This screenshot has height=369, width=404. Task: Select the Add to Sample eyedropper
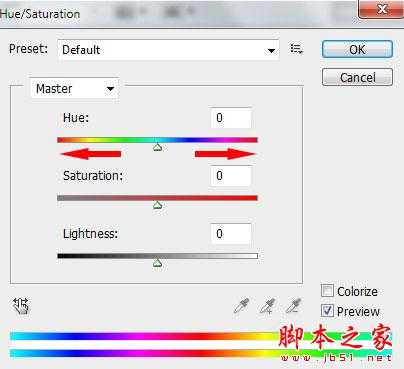[267, 306]
